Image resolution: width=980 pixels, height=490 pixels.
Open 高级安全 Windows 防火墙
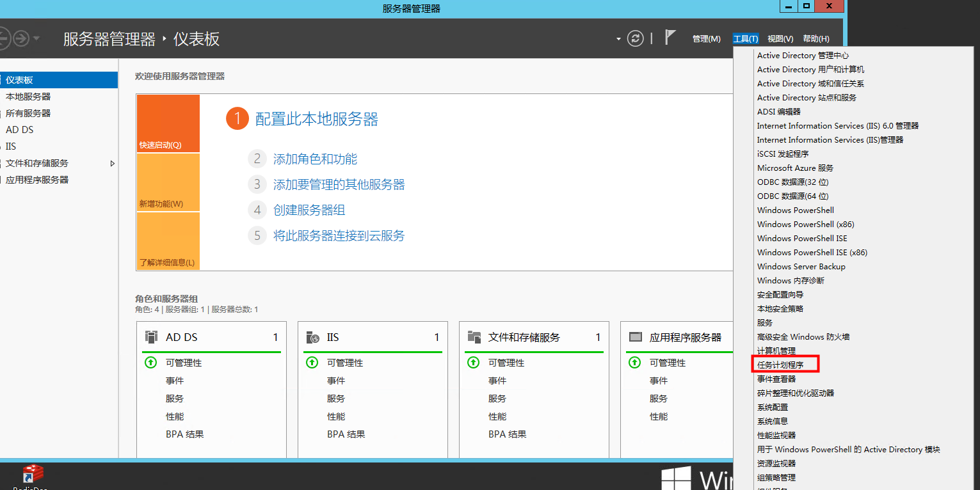pos(803,337)
